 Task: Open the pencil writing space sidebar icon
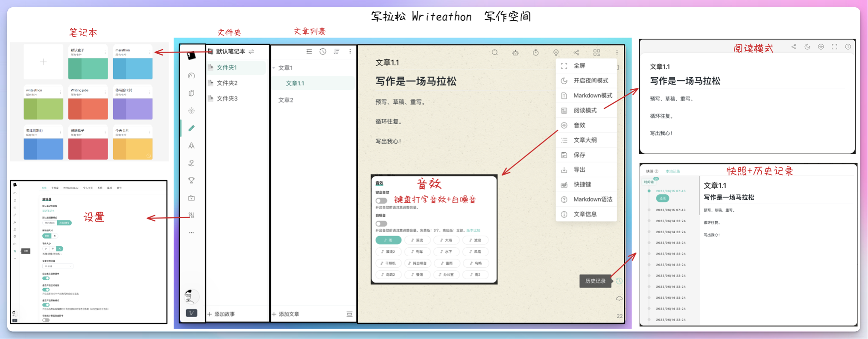pos(192,128)
